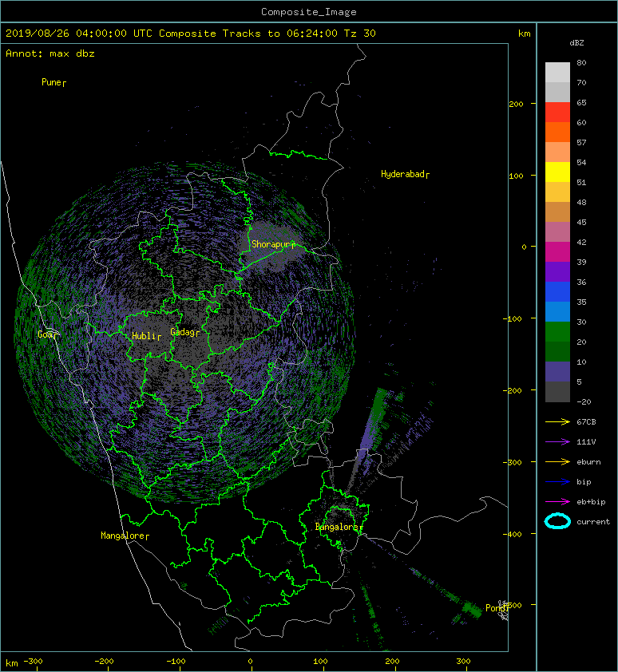Click the Bangalore city label
This screenshot has height=672, width=618.
tap(337, 527)
